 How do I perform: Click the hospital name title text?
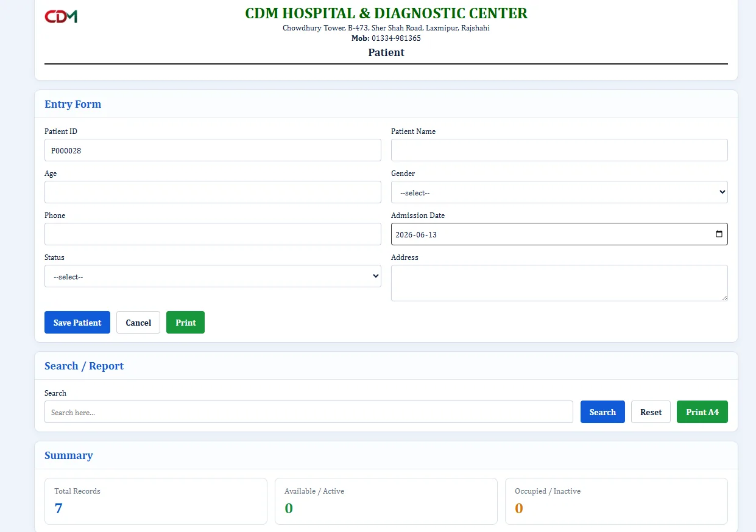pyautogui.click(x=386, y=13)
